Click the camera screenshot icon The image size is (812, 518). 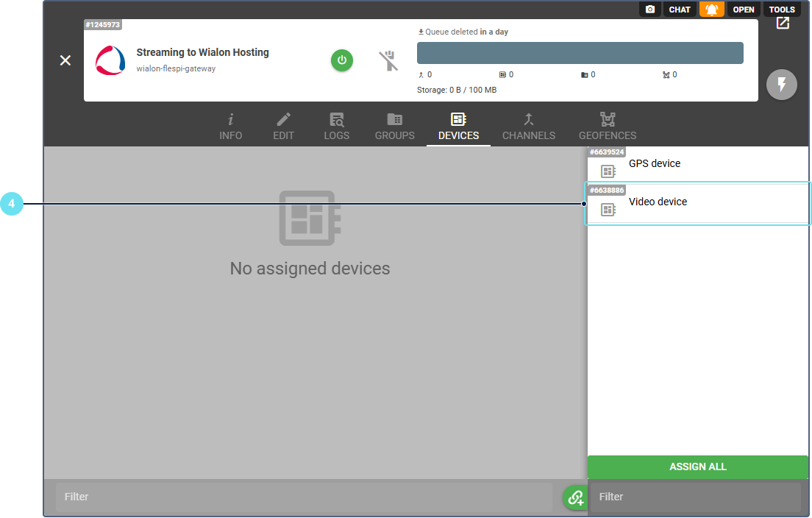point(649,10)
